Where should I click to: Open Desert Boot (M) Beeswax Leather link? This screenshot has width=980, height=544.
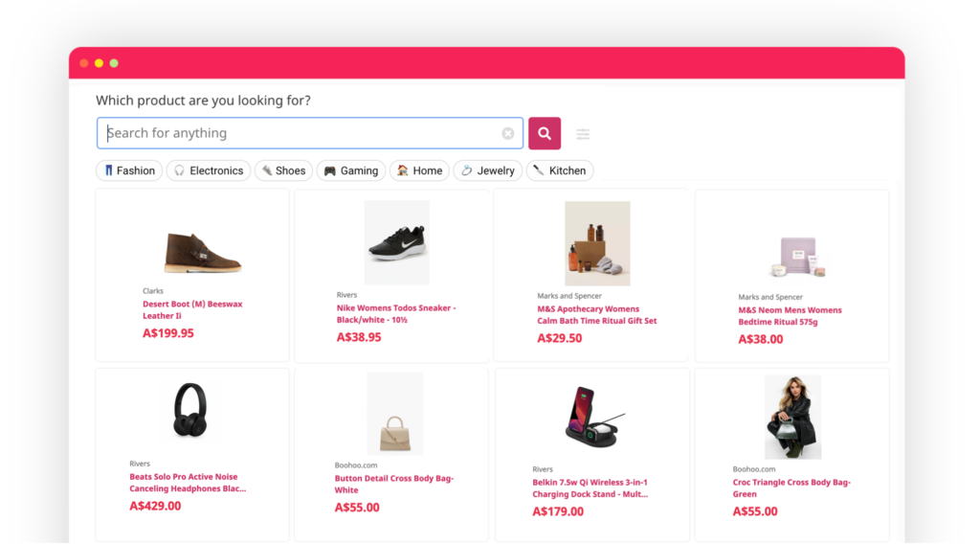(192, 310)
